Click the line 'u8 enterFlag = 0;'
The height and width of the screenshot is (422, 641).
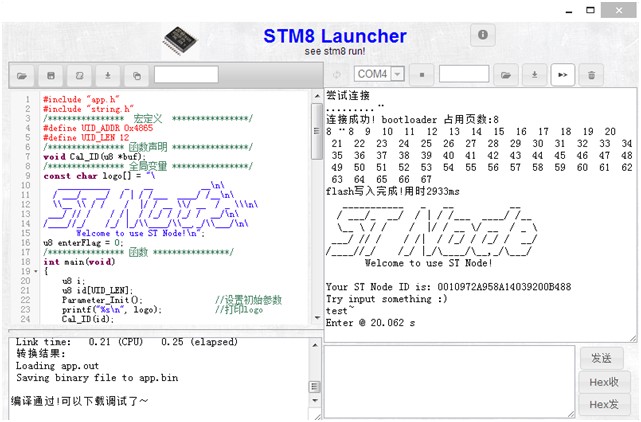click(83, 243)
